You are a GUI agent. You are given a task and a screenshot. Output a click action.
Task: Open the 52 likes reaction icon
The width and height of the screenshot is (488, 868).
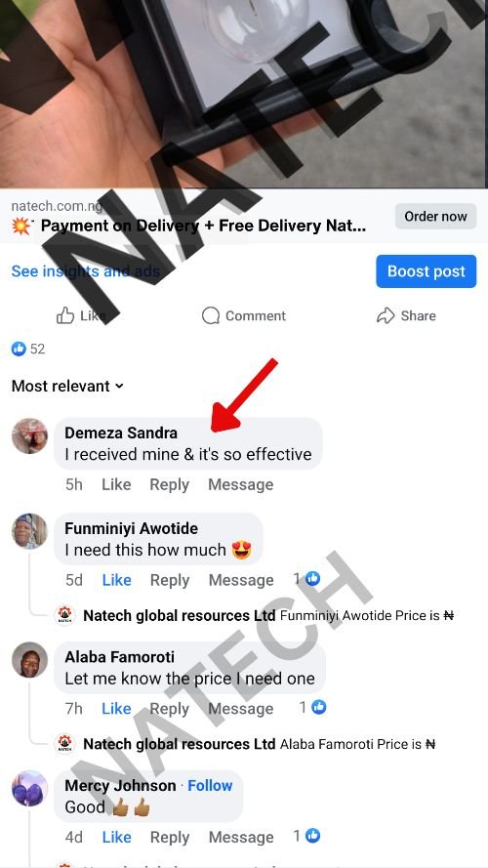19,349
